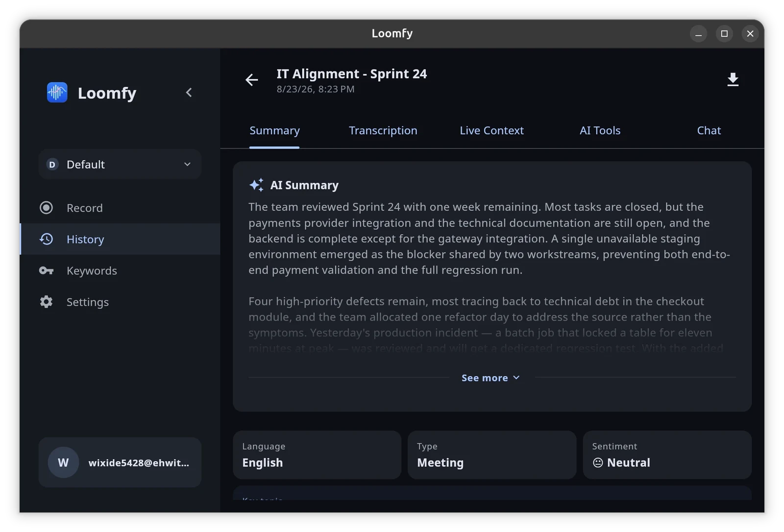Click the Default dropdown chevron arrow
Screen dimensions: 784x532
[187, 165]
